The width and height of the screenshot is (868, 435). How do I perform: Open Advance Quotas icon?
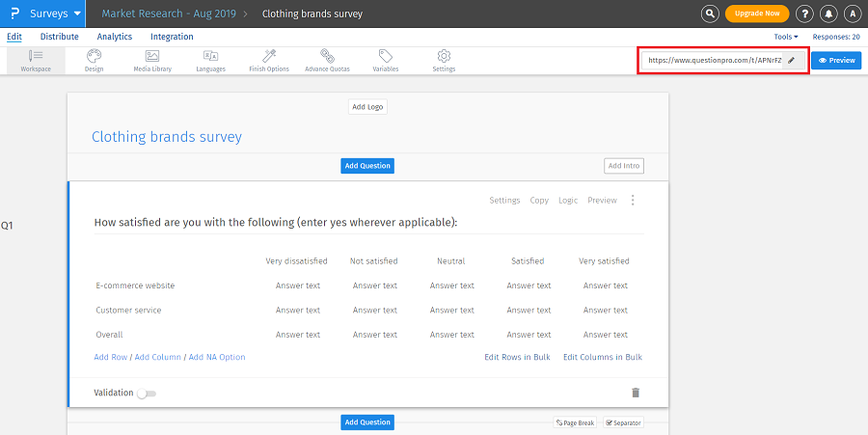pos(327,56)
